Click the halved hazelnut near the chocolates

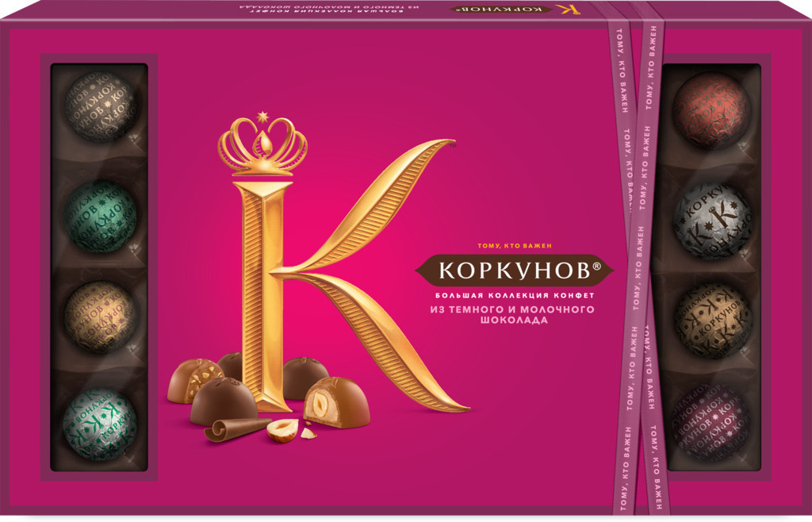coord(282,429)
